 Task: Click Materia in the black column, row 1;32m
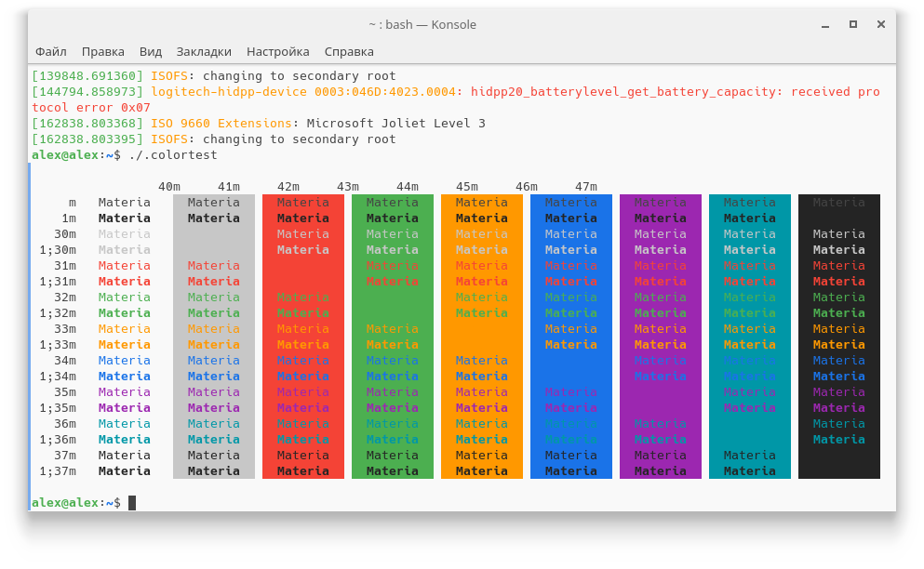point(838,313)
